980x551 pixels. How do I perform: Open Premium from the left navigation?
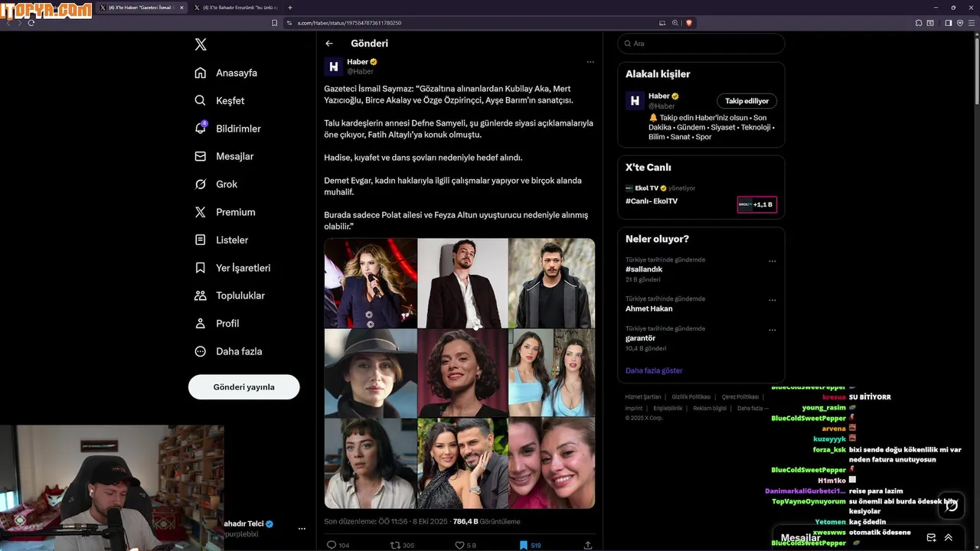point(224,212)
